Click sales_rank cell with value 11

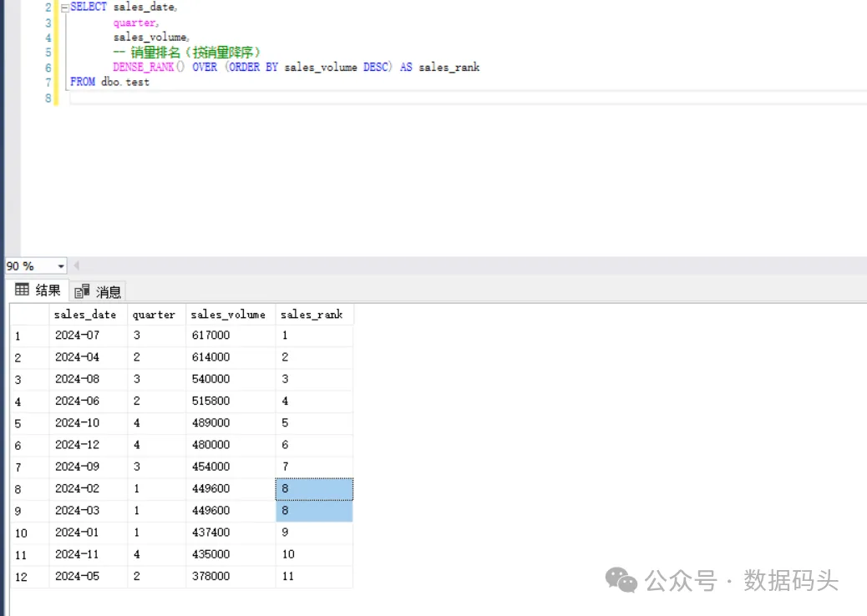[314, 576]
